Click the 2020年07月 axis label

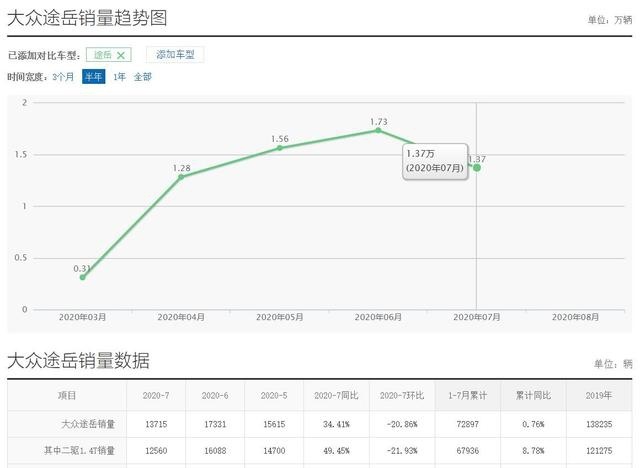coord(477,317)
